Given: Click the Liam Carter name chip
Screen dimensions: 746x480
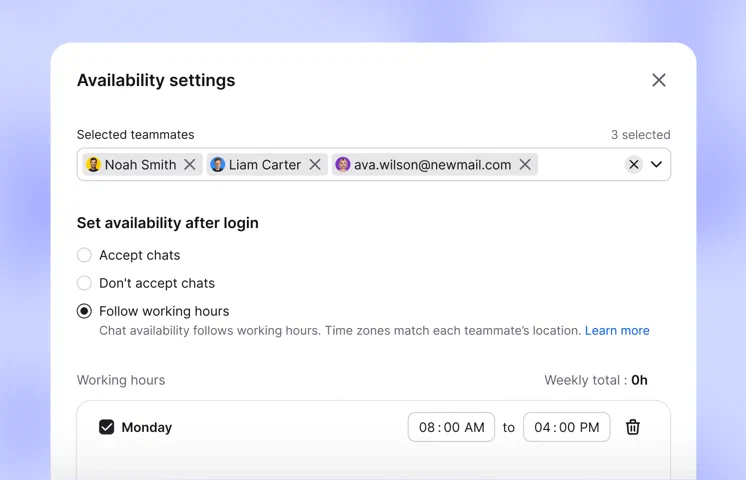Looking at the screenshot, I should click(x=265, y=165).
